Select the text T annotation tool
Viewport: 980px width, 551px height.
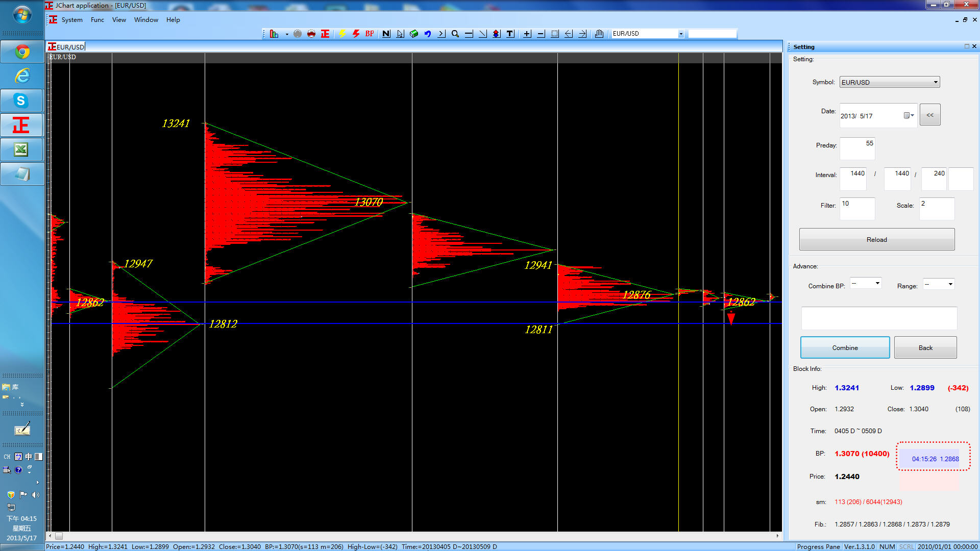click(x=510, y=34)
